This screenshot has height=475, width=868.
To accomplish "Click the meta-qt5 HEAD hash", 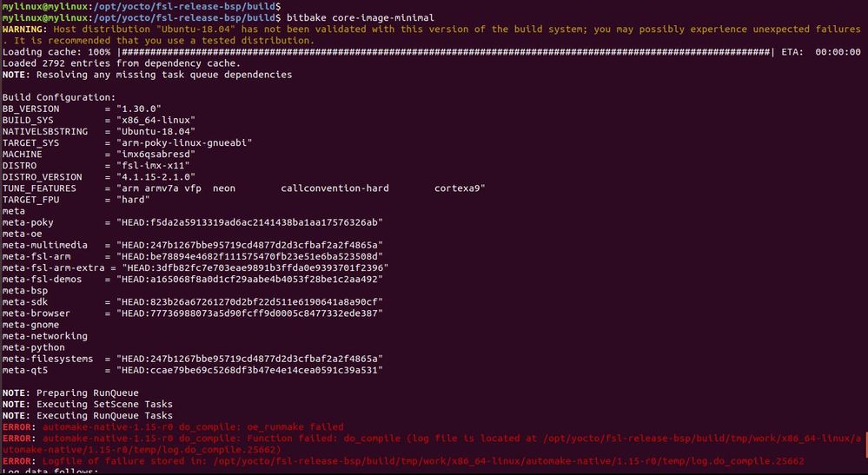I will click(249, 370).
